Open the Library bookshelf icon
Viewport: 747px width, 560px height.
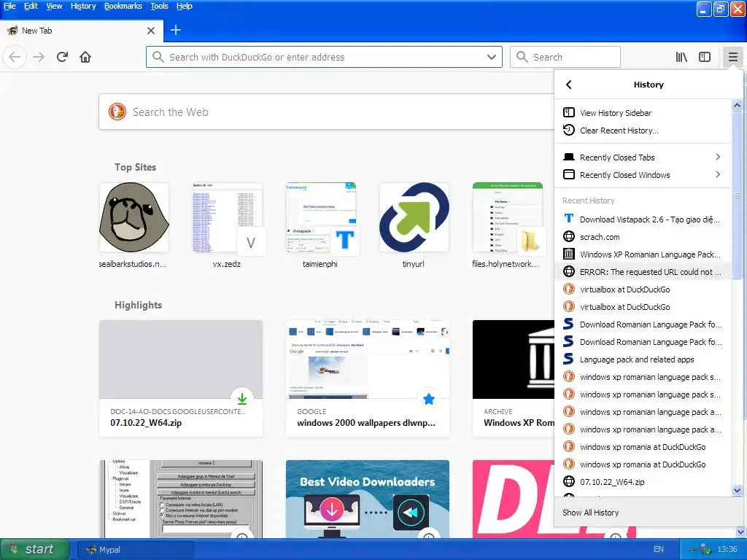pos(681,57)
